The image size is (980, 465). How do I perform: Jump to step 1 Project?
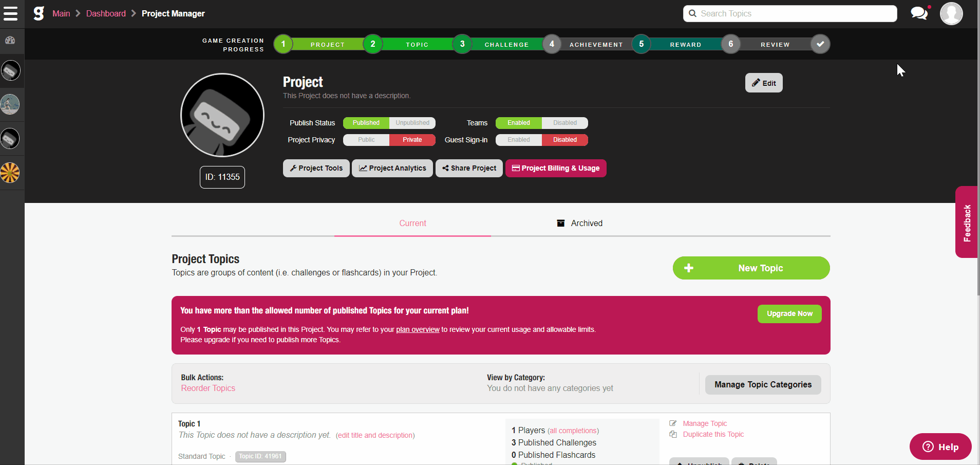pos(283,44)
